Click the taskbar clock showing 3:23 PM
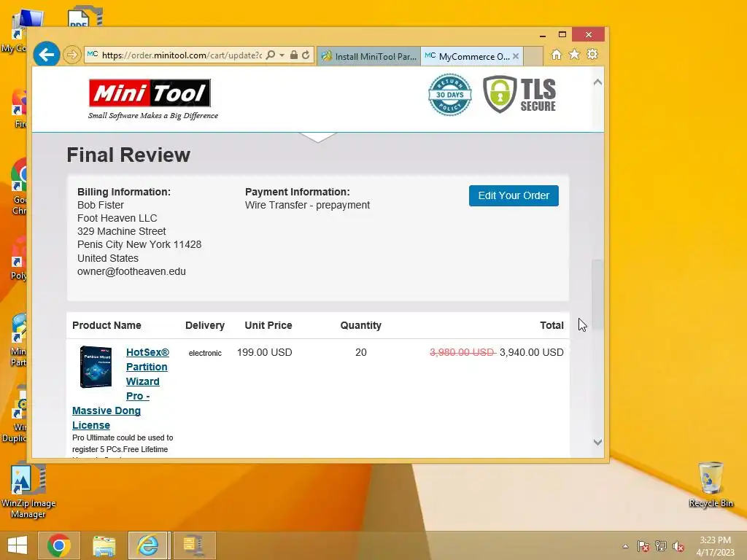The height and width of the screenshot is (560, 747). 715,546
